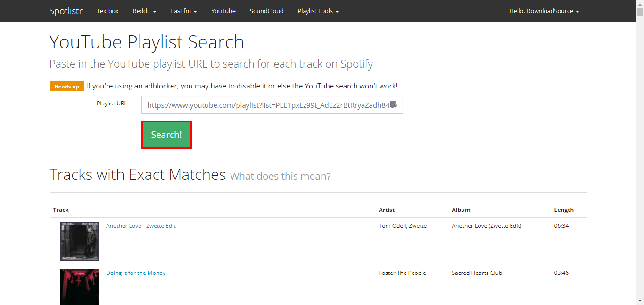Click the 03:46 length value
The image size is (644, 305).
click(x=561, y=273)
